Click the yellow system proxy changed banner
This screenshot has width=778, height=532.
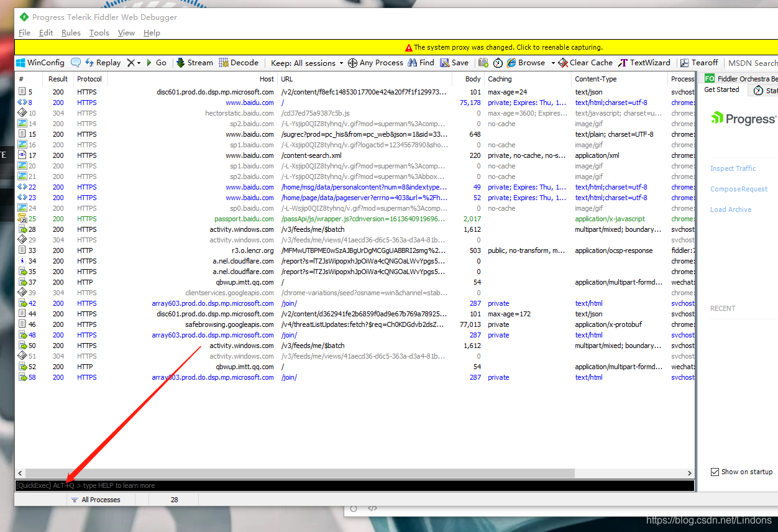point(396,47)
